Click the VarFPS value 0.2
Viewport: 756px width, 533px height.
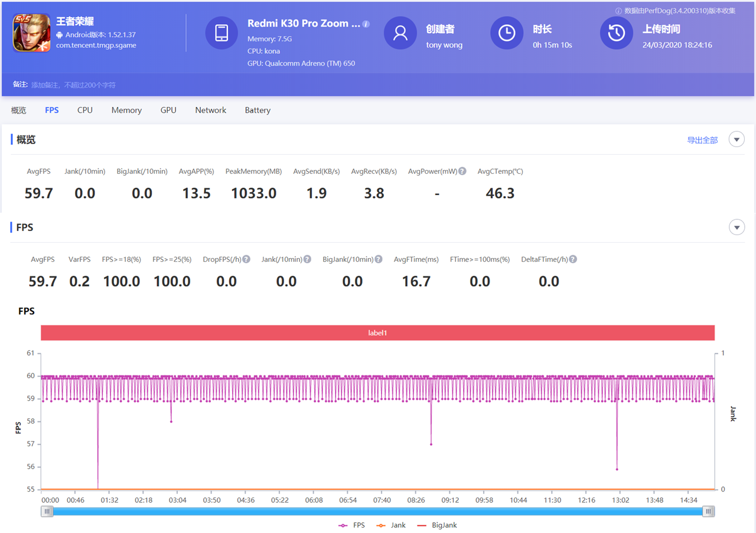(79, 281)
